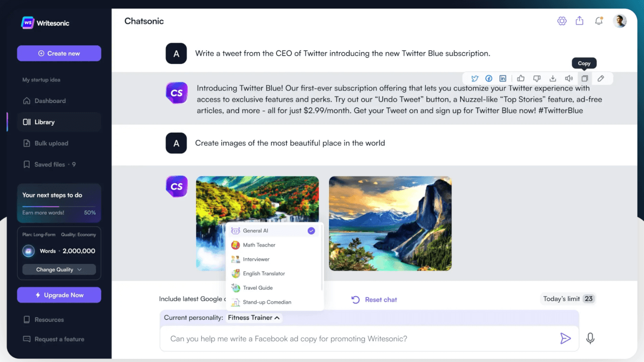
Task: Click the speaker read-aloud icon
Action: 569,78
